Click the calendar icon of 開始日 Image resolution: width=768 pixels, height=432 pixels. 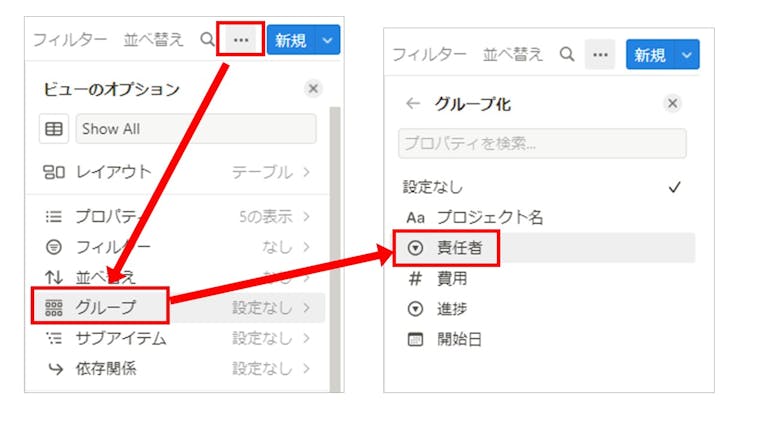coord(415,339)
